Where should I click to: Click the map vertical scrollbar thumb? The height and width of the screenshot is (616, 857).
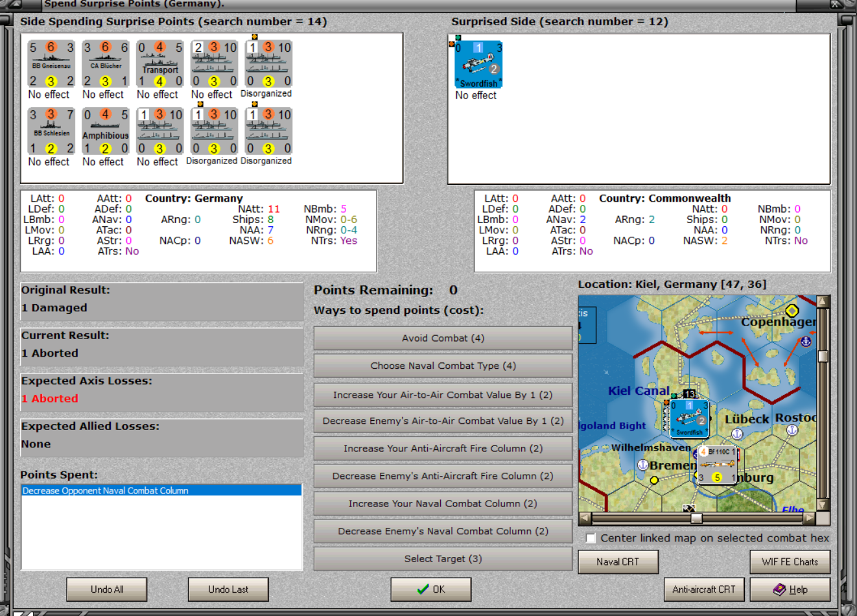(x=823, y=356)
